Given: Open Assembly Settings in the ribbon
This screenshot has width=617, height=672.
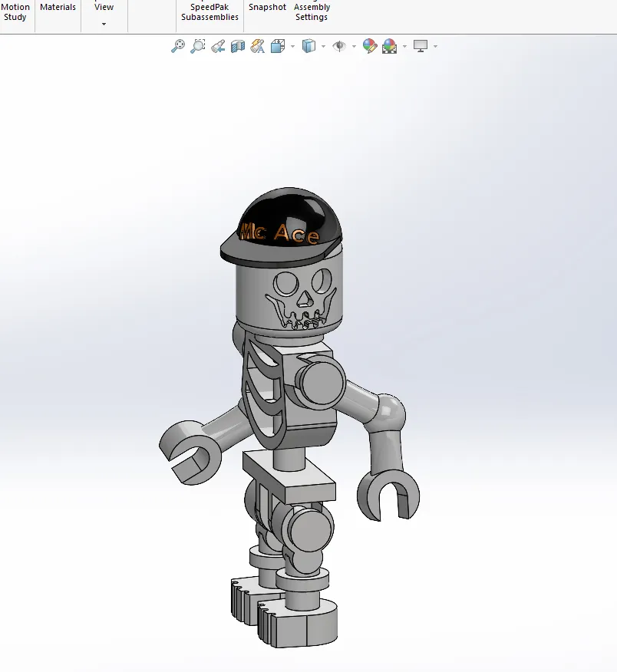Looking at the screenshot, I should [312, 12].
